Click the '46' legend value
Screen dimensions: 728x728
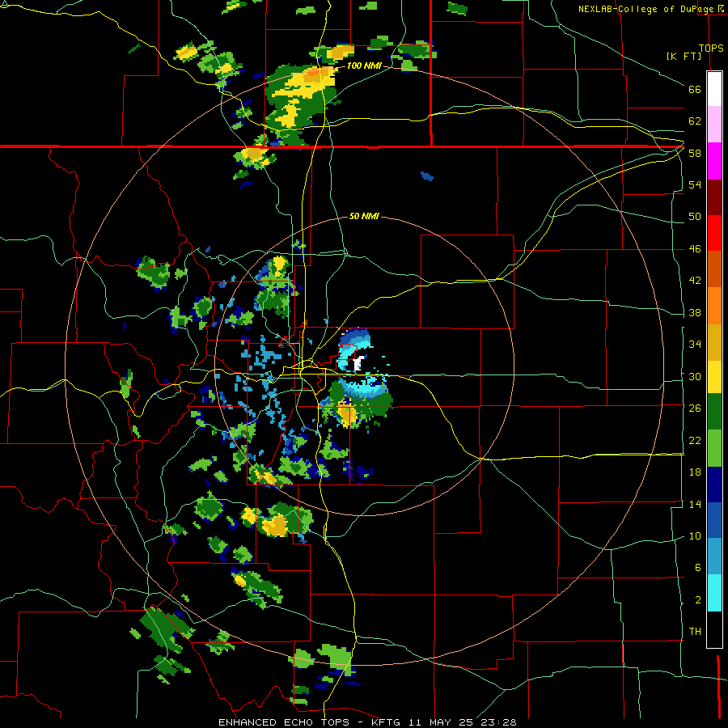695,249
